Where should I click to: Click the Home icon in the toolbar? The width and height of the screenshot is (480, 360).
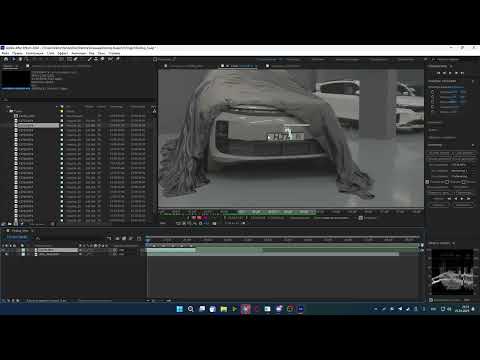pyautogui.click(x=6, y=59)
